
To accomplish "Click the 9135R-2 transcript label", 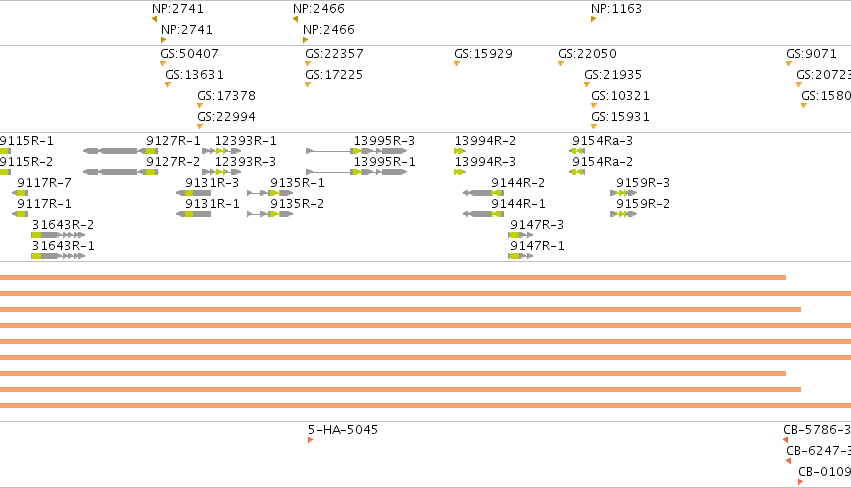I will coord(297,204).
